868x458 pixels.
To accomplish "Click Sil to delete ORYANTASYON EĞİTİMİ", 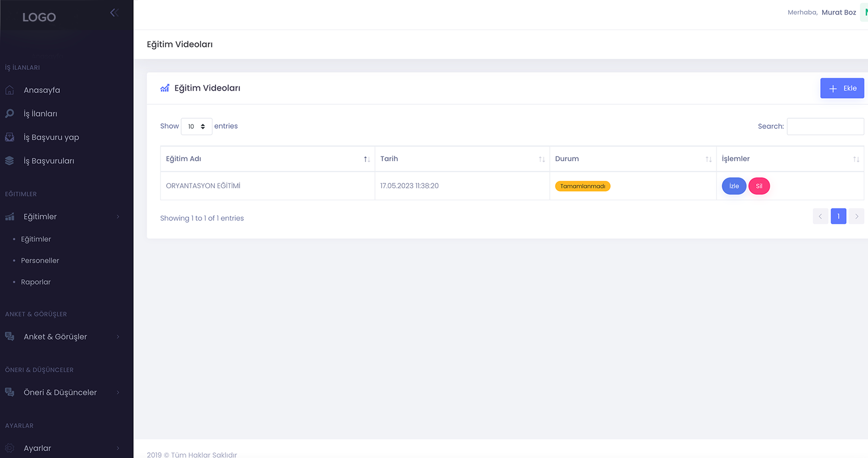I will pyautogui.click(x=759, y=186).
